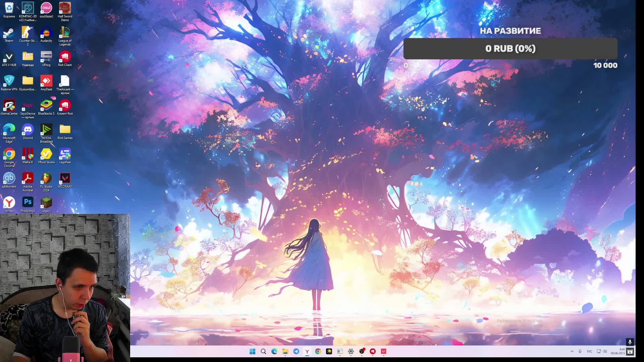Open the Windows Start menu

253,351
